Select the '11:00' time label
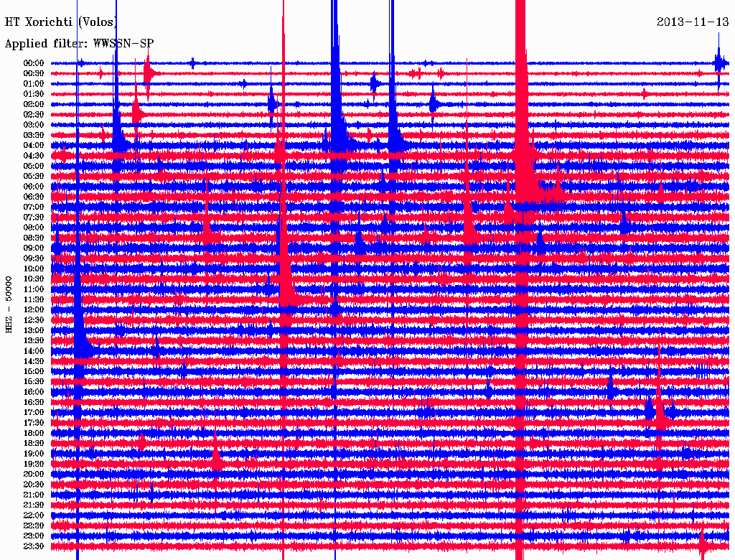 point(34,289)
